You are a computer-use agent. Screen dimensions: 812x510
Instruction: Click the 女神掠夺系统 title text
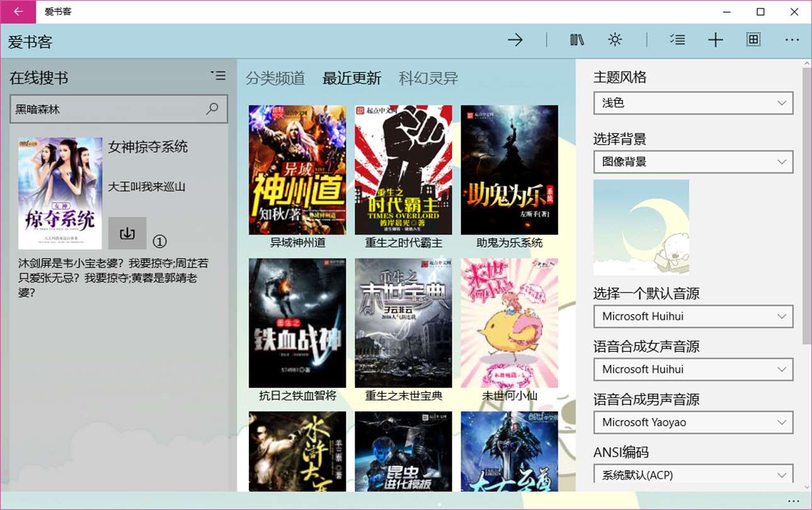(148, 147)
